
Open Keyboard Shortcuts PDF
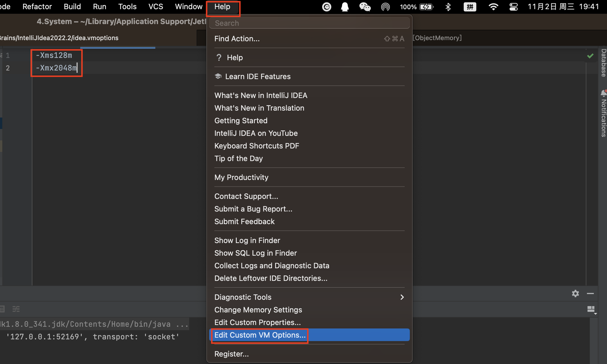309,146
